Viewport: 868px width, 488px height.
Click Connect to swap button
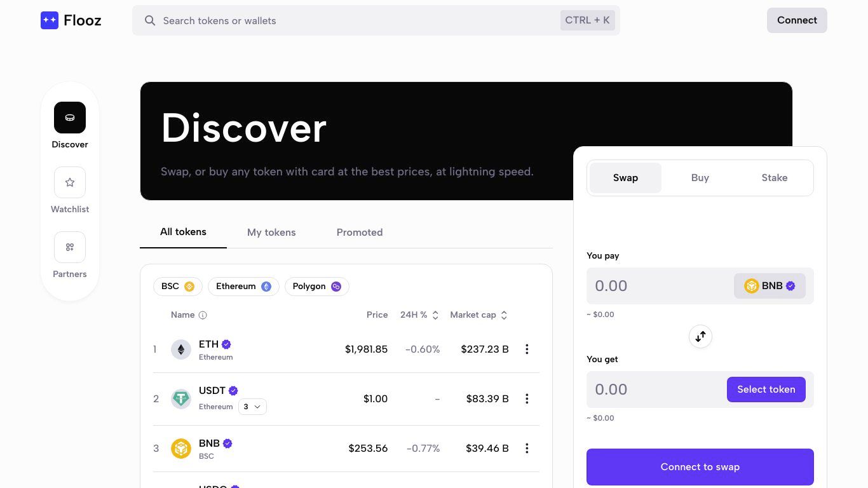coord(700,467)
